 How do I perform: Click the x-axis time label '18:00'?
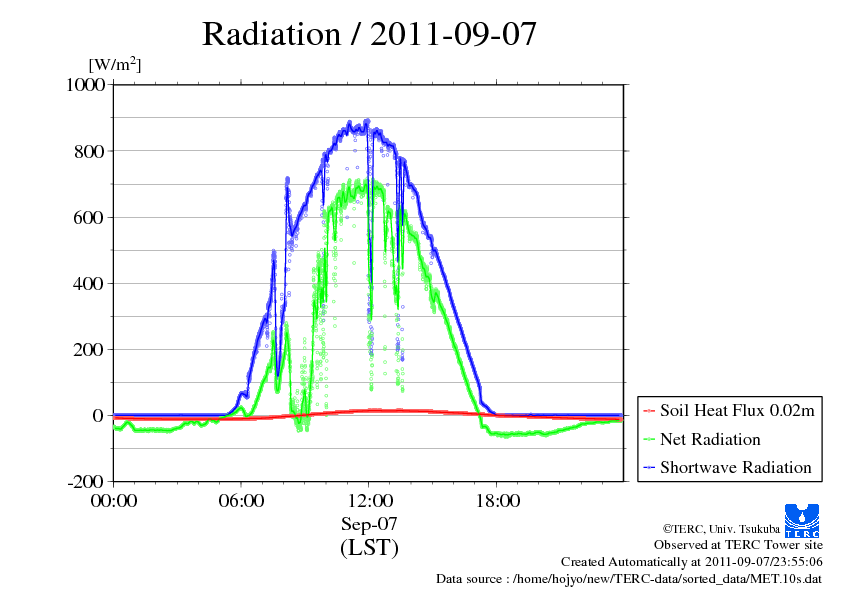498,501
